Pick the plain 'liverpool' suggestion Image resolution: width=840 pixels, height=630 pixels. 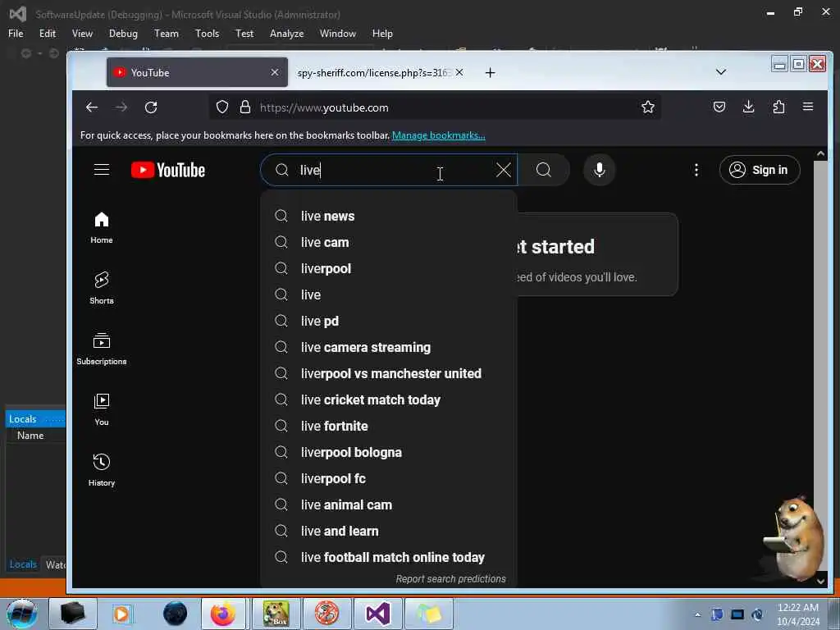388,268
